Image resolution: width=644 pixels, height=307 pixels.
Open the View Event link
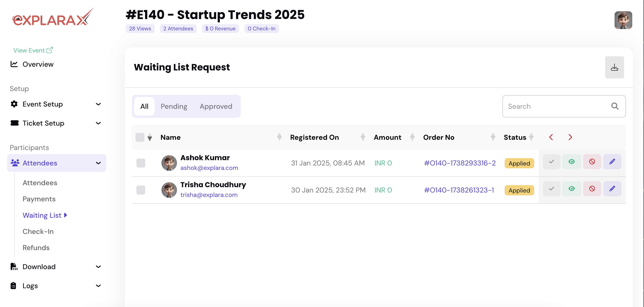tap(33, 50)
